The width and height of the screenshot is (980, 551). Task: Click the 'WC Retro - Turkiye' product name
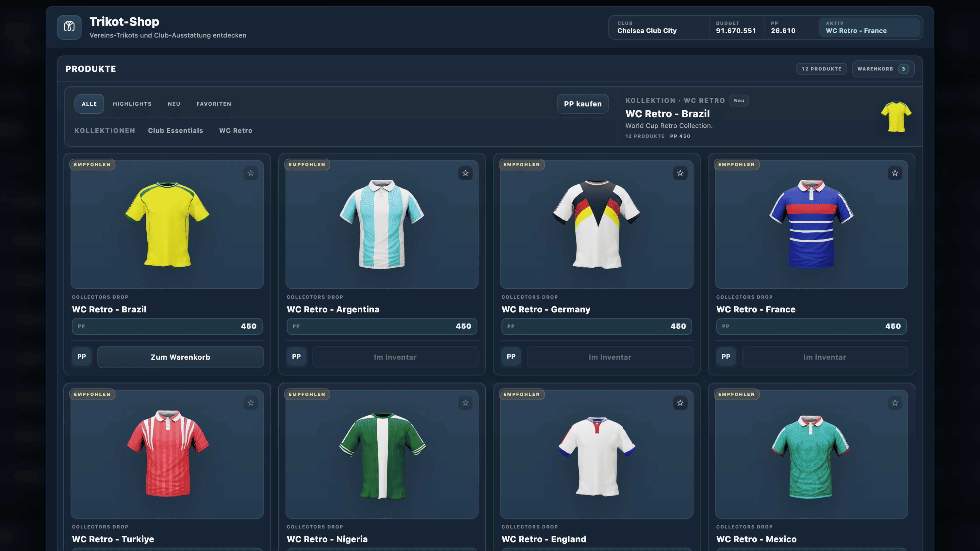point(113,539)
